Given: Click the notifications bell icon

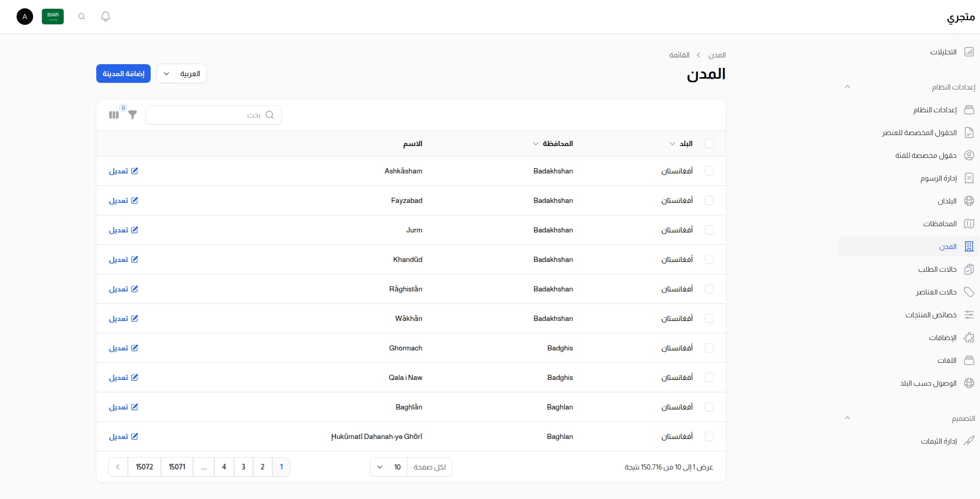Looking at the screenshot, I should (x=106, y=17).
